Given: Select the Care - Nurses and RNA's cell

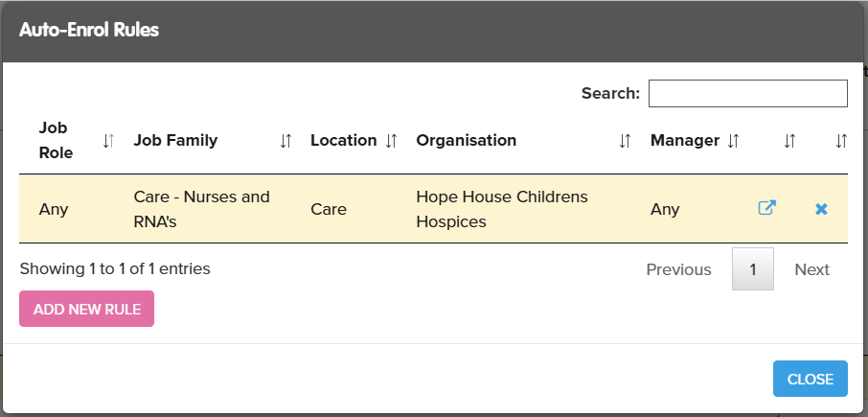Looking at the screenshot, I should tap(201, 209).
